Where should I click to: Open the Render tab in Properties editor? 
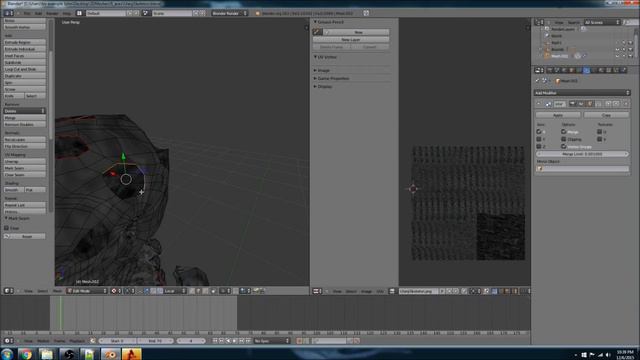[550, 70]
